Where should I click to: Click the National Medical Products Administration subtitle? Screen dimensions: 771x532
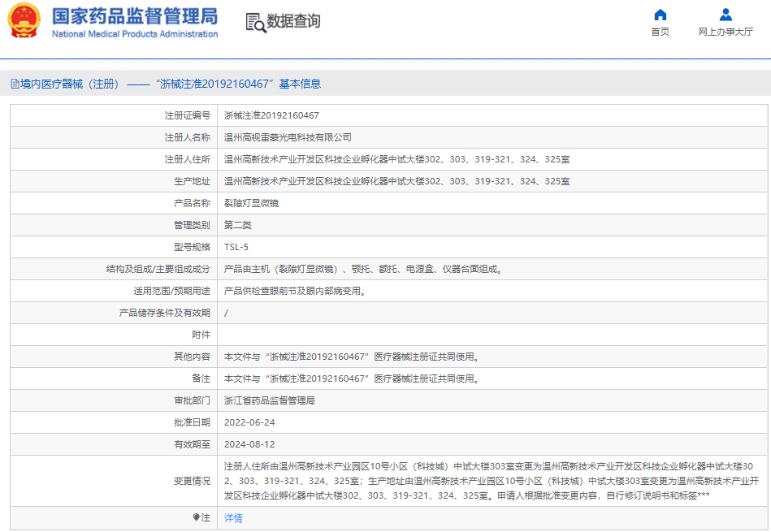[x=135, y=34]
